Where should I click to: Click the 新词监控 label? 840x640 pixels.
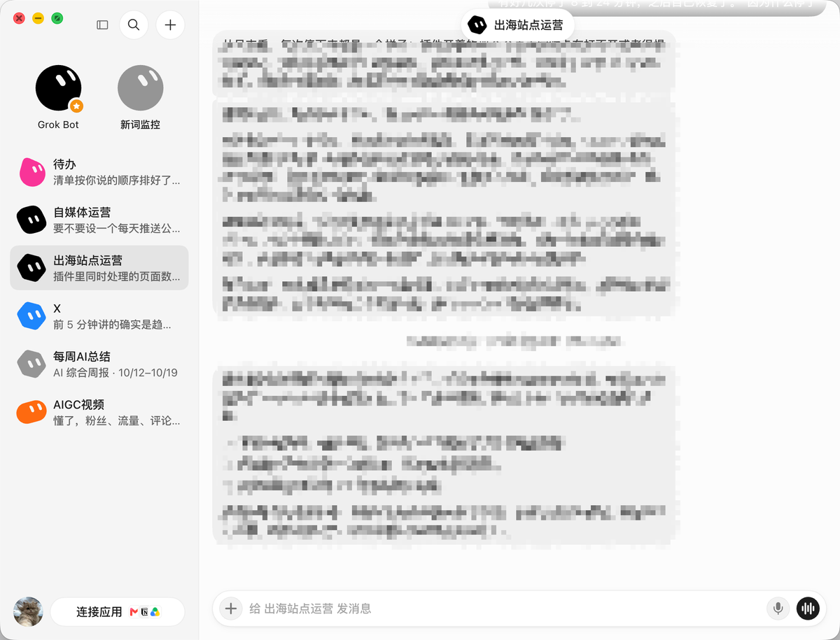tap(140, 125)
